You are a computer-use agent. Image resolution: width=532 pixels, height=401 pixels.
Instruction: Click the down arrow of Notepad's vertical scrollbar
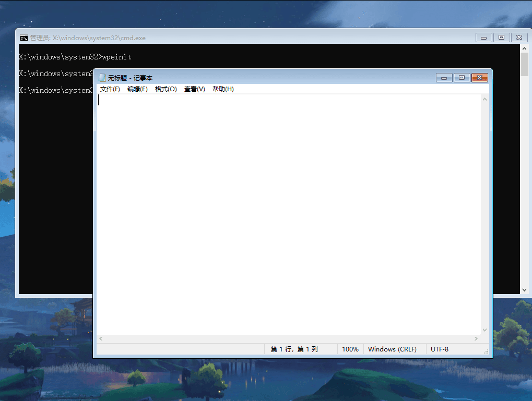(x=484, y=329)
